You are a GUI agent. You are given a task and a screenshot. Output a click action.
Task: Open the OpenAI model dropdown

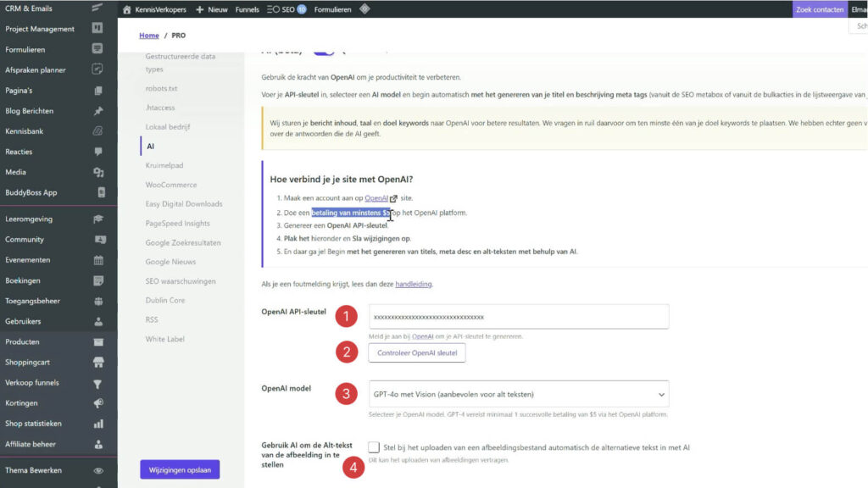tap(519, 395)
